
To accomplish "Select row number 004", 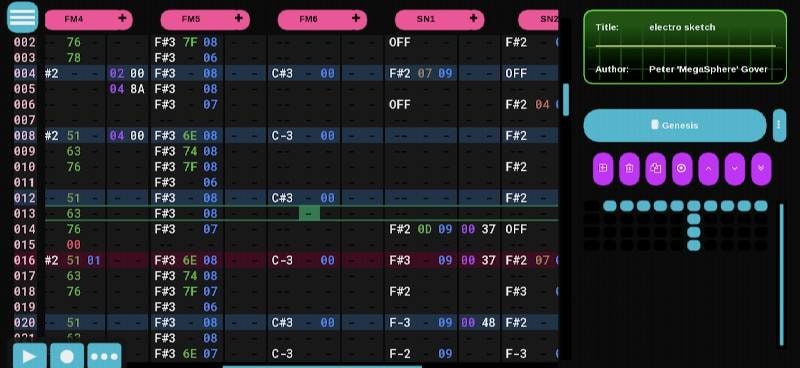I will click(x=24, y=73).
